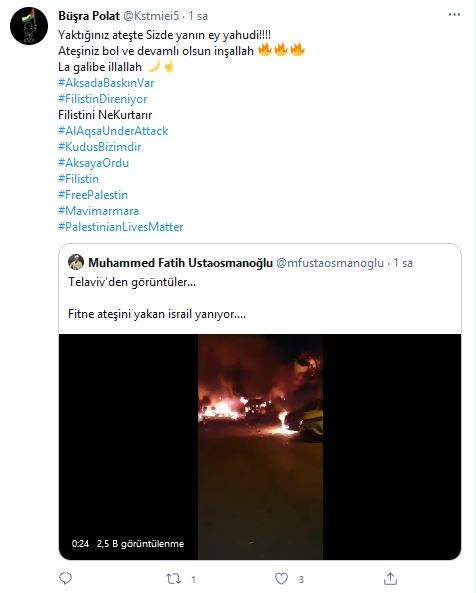
Task: Click the Büşra Polat display name
Action: click(x=89, y=16)
